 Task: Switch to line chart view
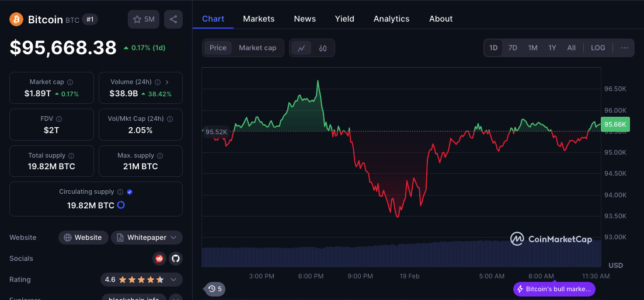301,48
